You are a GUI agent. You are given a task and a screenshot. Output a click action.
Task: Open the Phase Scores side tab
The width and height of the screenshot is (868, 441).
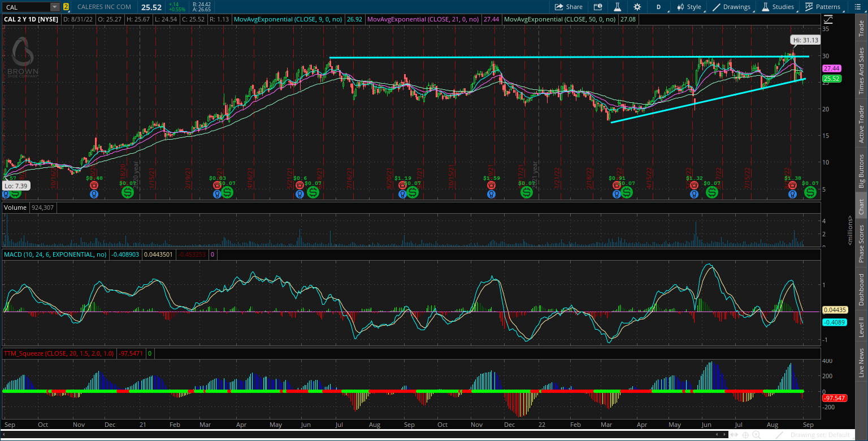(x=861, y=243)
